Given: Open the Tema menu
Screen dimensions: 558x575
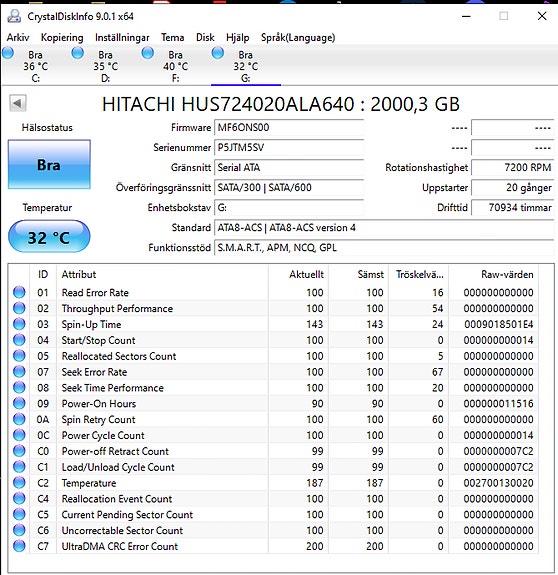Looking at the screenshot, I should pos(172,37).
